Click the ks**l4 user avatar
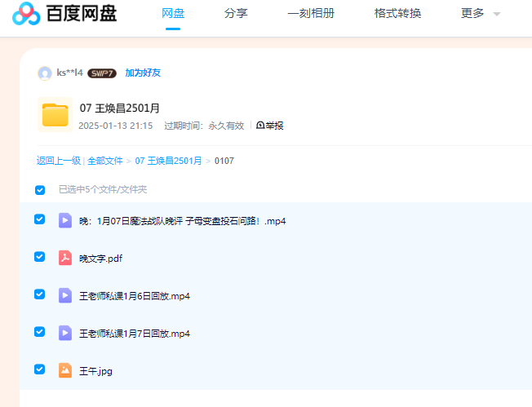The height and width of the screenshot is (407, 532). pos(44,73)
